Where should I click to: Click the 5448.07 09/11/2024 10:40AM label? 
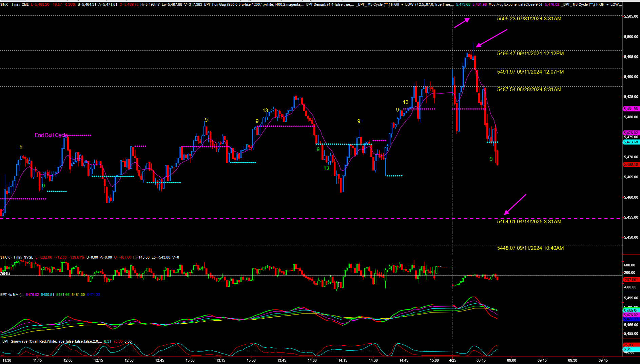530,248
